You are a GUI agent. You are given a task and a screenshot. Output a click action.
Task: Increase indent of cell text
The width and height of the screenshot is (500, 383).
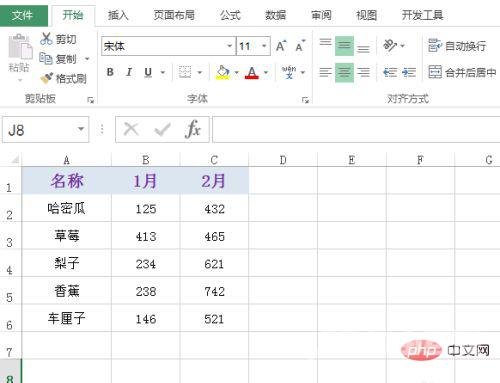[x=409, y=72]
